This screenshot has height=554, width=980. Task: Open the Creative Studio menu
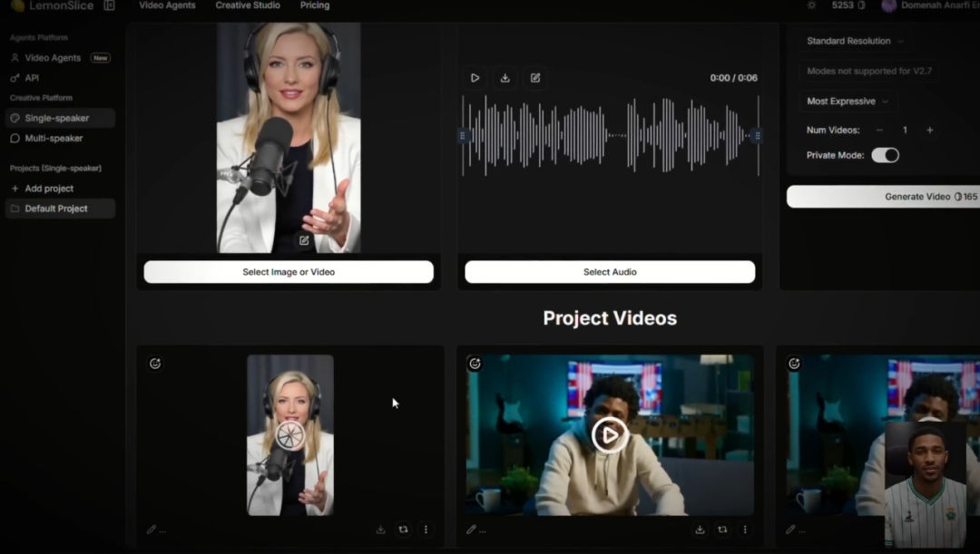click(x=248, y=5)
